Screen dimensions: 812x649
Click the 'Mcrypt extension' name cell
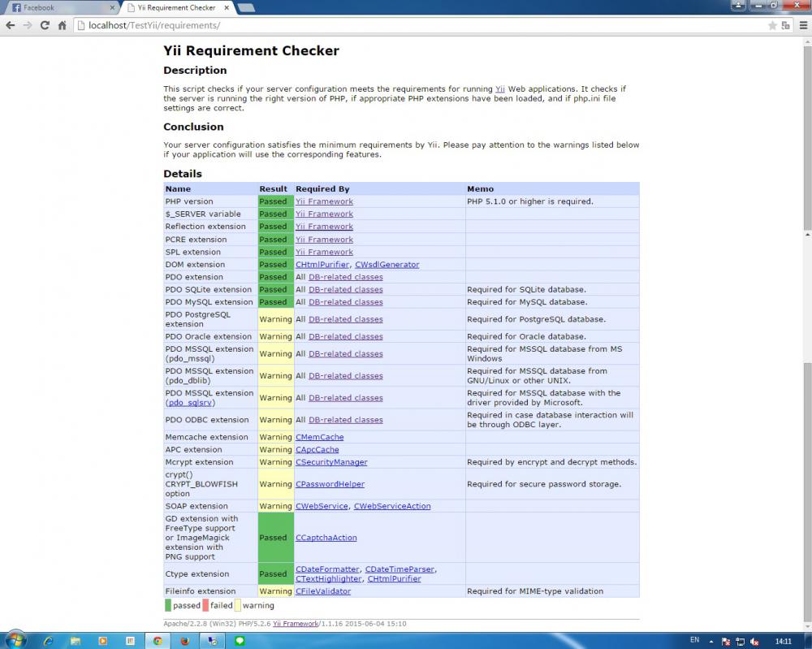click(x=211, y=462)
